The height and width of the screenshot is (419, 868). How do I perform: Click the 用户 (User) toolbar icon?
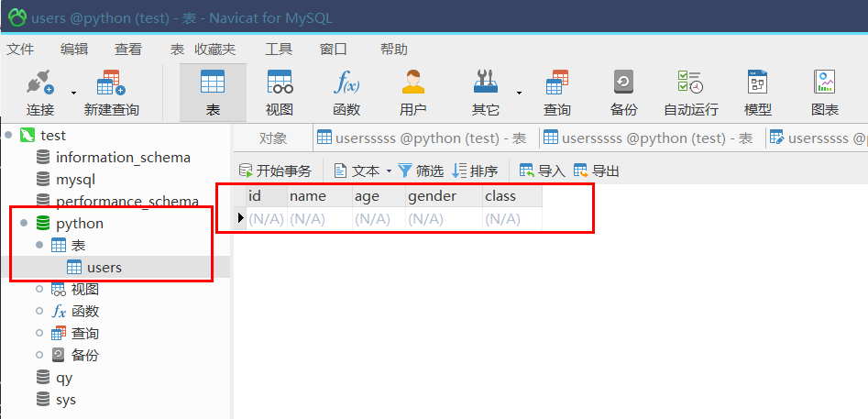[413, 92]
